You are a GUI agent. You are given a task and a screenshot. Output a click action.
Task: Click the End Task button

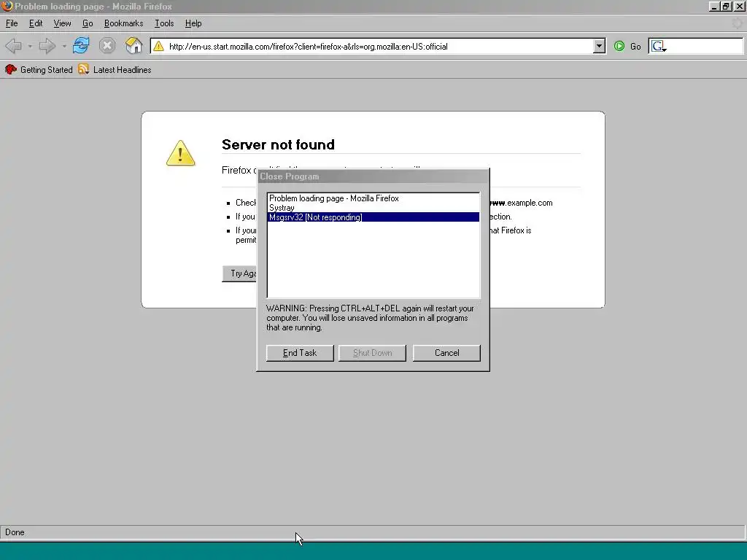click(x=300, y=353)
